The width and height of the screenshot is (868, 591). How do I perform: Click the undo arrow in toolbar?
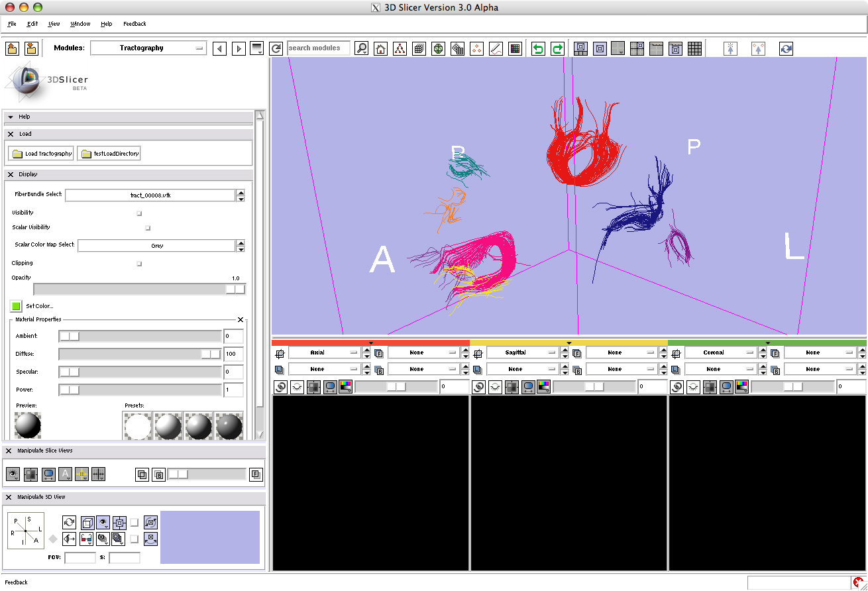tap(539, 48)
